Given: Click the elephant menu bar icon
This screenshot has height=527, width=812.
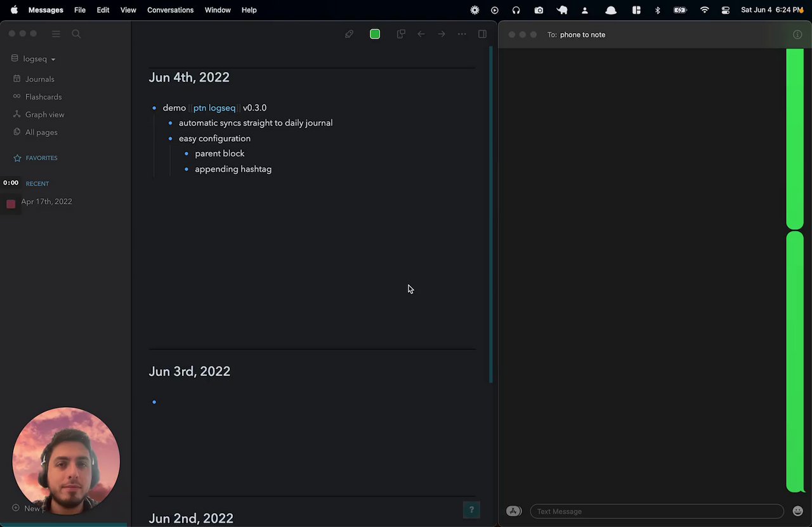Looking at the screenshot, I should tap(562, 10).
